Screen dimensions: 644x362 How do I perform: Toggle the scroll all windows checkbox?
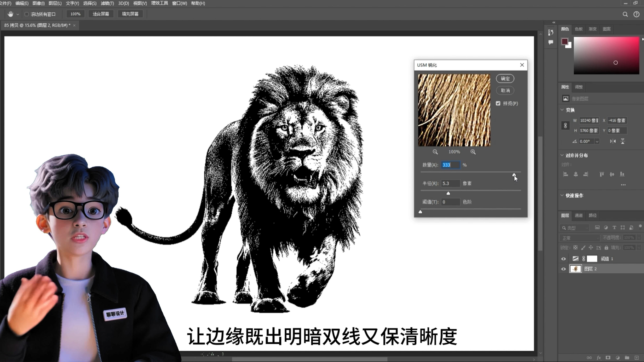tap(26, 14)
